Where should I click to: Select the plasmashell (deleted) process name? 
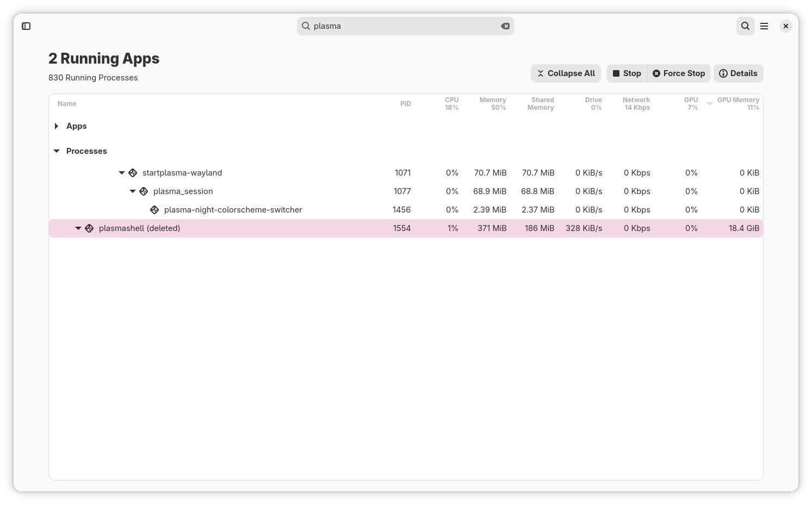point(140,228)
